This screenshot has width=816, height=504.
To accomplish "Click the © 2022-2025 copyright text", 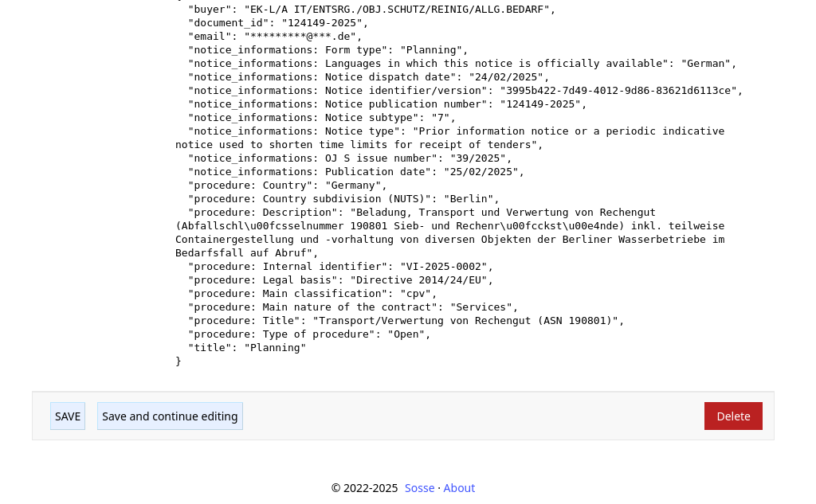I will pos(364,488).
